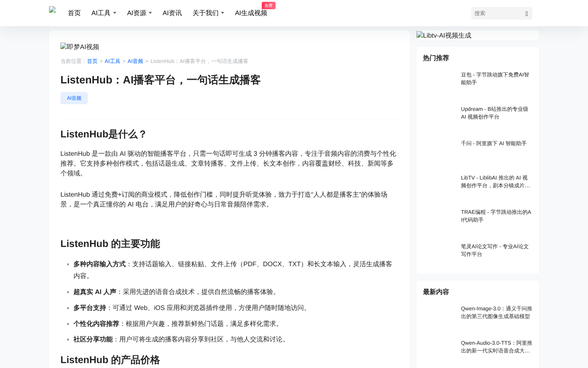Click bold text 超真实 AI 人声
The height and width of the screenshot is (368, 588).
pos(95,292)
